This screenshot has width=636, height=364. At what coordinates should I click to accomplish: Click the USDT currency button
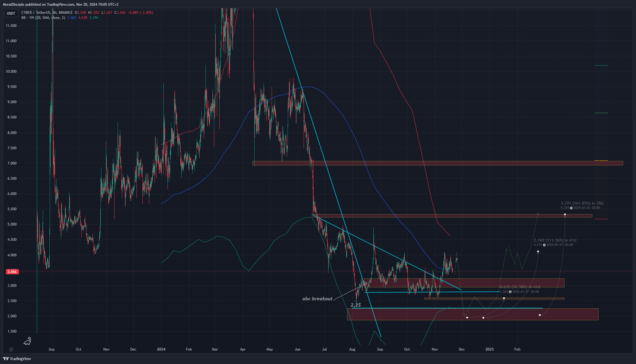[x=11, y=13]
